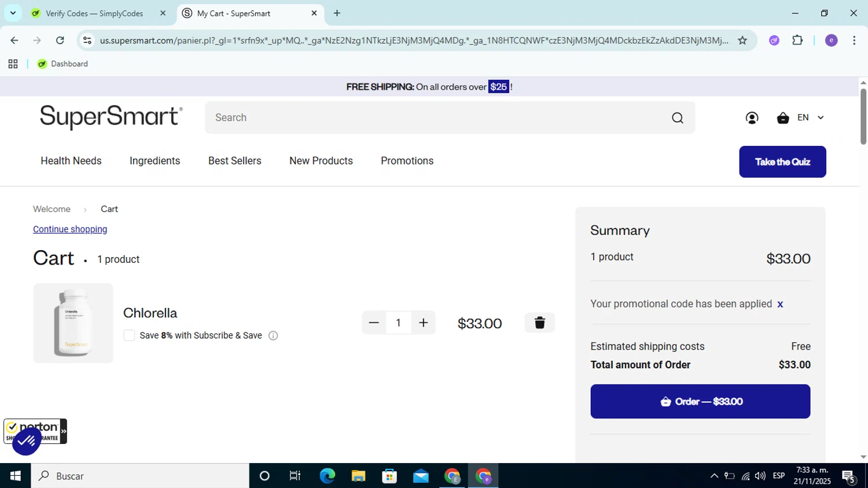
Task: Open Best Sellers menu
Action: pyautogui.click(x=235, y=161)
